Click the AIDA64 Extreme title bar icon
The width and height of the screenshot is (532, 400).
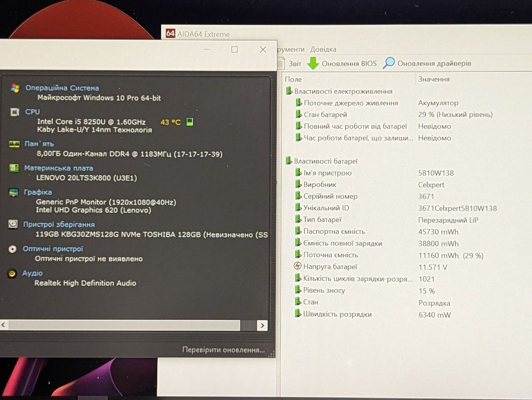click(x=170, y=34)
